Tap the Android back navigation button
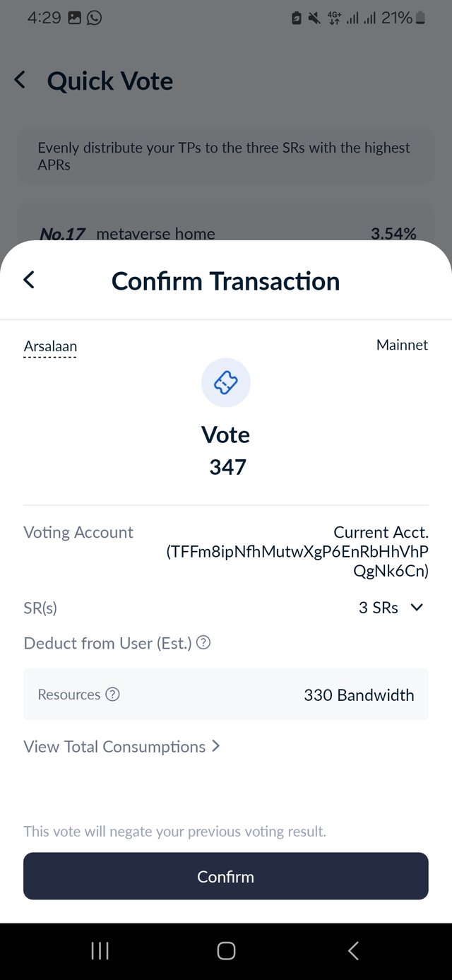 tap(353, 951)
